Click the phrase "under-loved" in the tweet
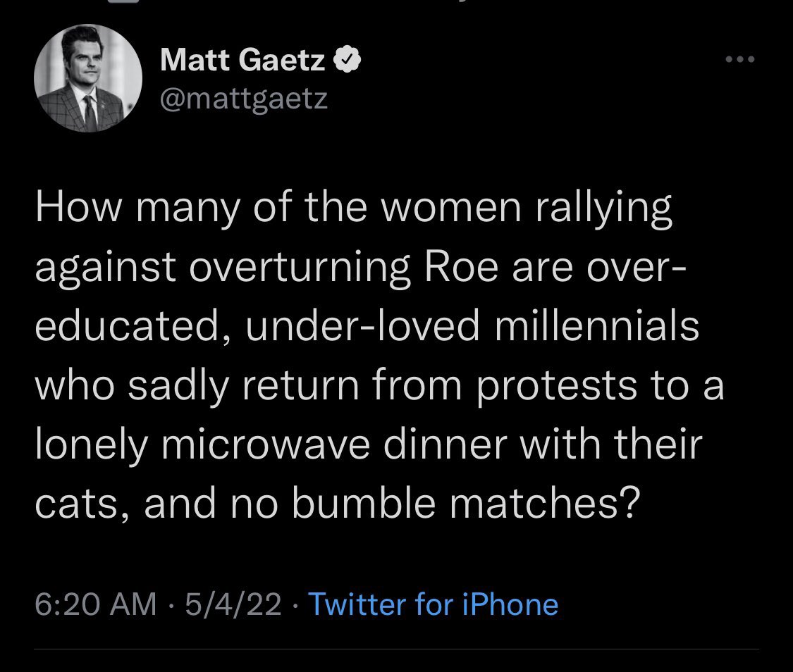 point(362,325)
